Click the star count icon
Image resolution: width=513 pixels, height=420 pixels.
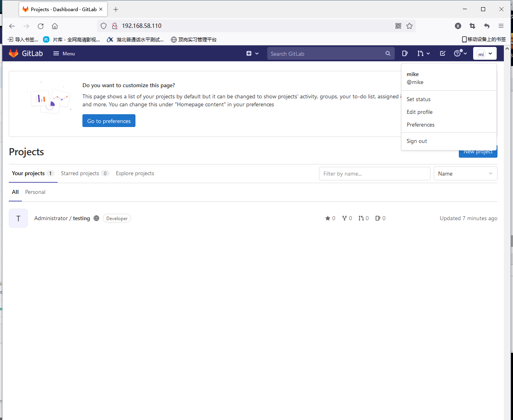point(328,218)
